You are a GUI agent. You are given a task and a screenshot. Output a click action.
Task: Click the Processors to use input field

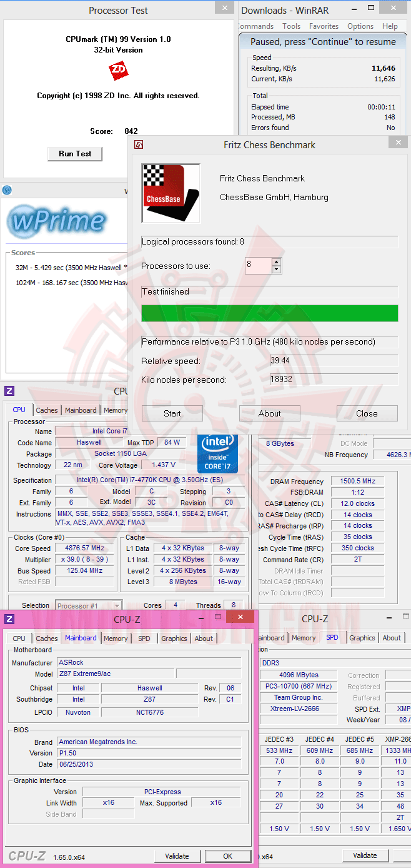(x=258, y=265)
